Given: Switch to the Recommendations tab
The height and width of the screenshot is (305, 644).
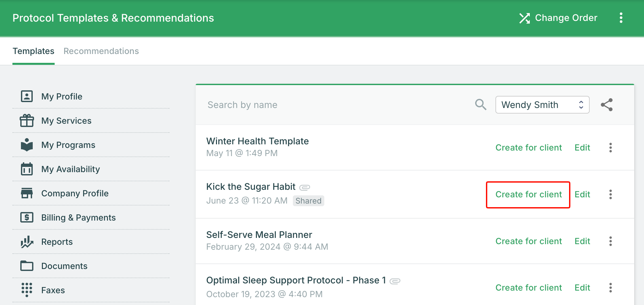Looking at the screenshot, I should (101, 51).
